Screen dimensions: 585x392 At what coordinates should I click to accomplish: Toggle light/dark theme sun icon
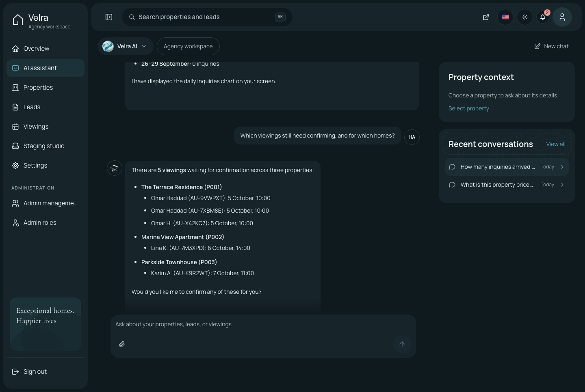[525, 17]
